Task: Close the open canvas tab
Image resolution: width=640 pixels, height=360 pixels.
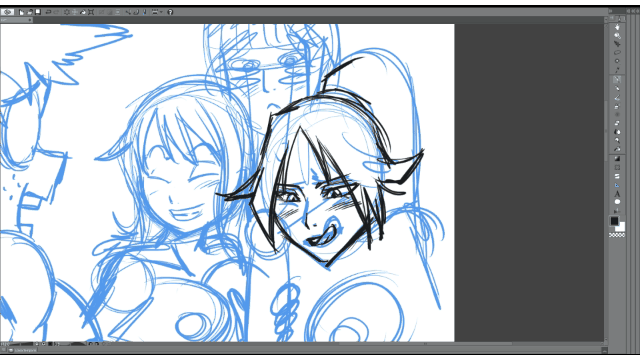Action: coord(30,20)
